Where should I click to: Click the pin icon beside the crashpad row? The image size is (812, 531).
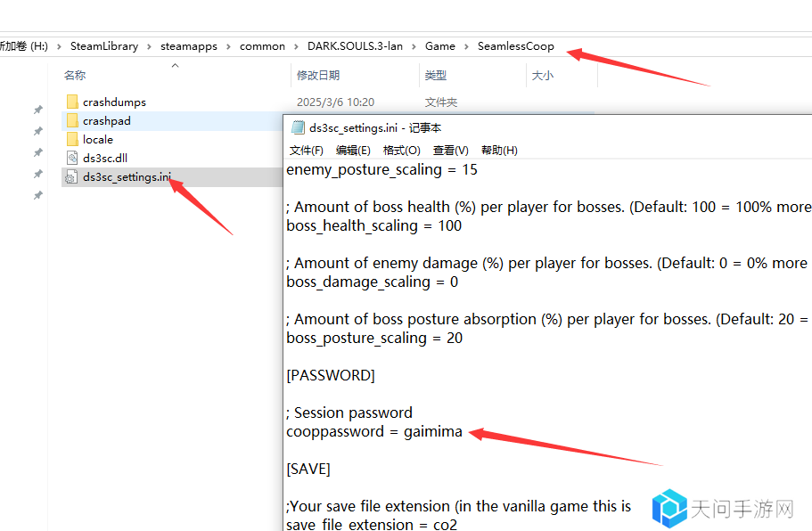[x=37, y=131]
